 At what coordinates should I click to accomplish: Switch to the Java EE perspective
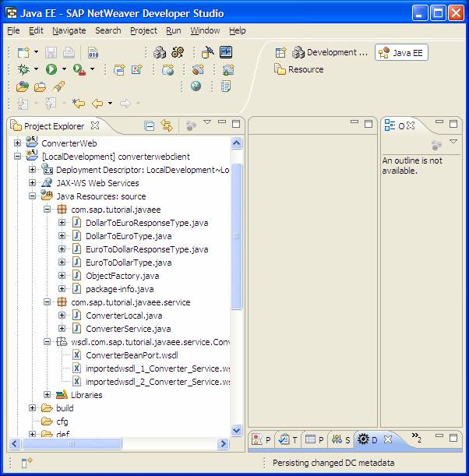pyautogui.click(x=402, y=52)
